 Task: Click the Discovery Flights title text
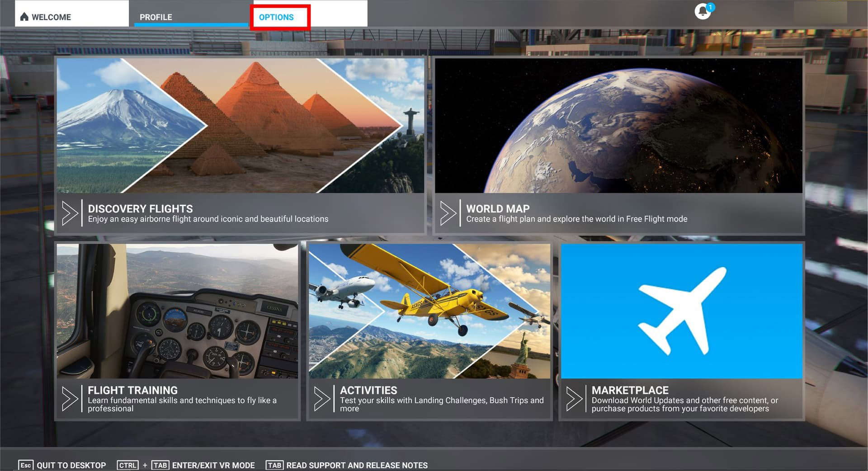(x=140, y=208)
